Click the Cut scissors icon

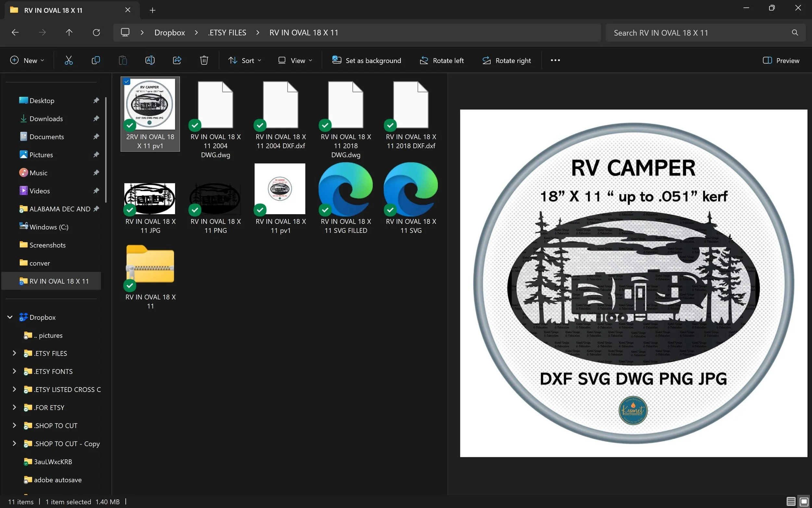coord(69,60)
